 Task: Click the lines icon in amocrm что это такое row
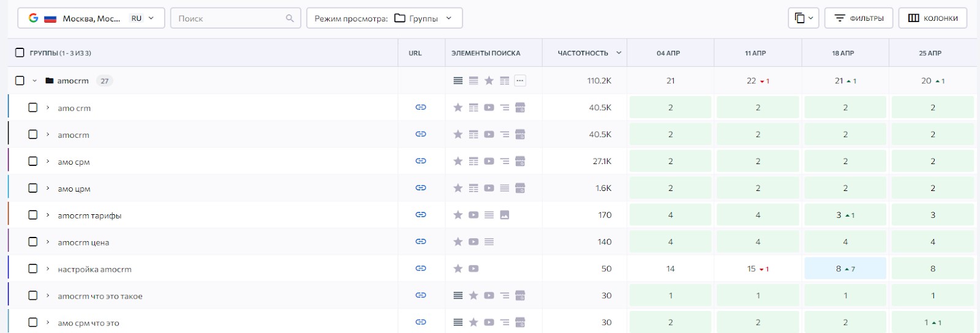458,295
